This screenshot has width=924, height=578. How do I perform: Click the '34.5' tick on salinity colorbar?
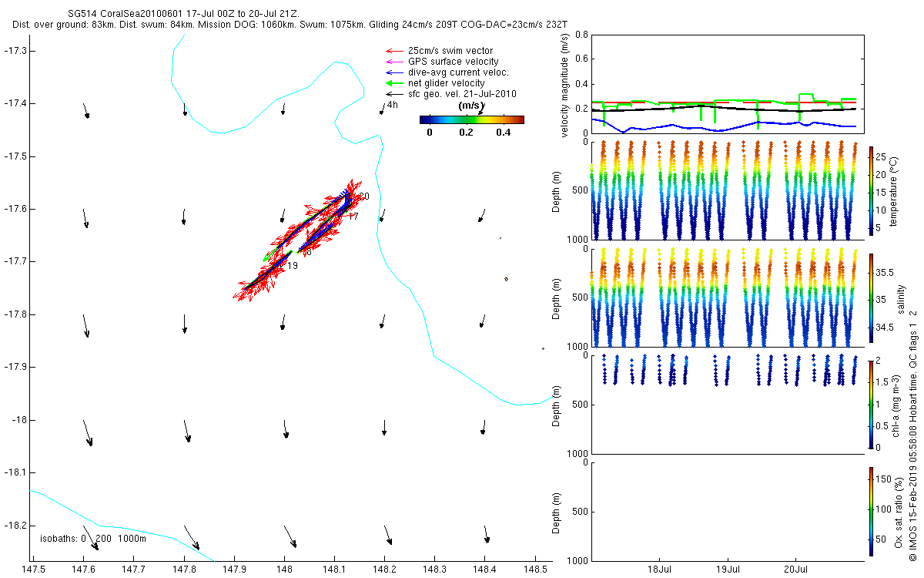click(x=884, y=328)
